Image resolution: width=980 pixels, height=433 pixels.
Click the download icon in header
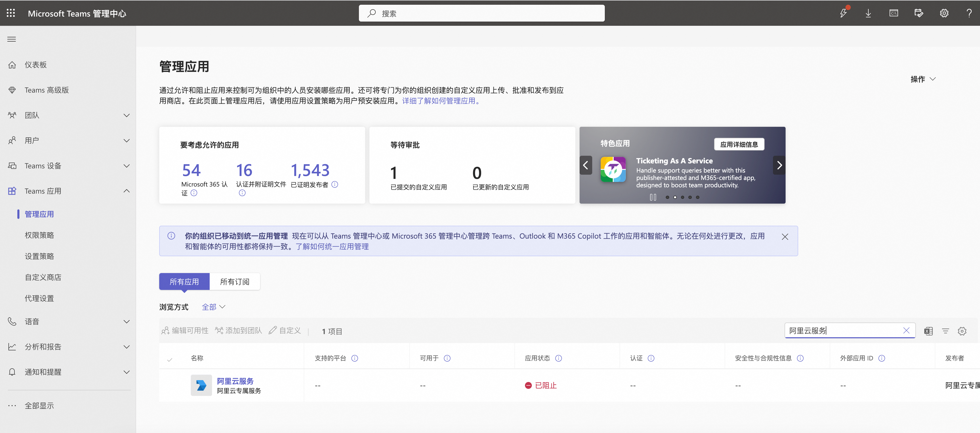868,13
